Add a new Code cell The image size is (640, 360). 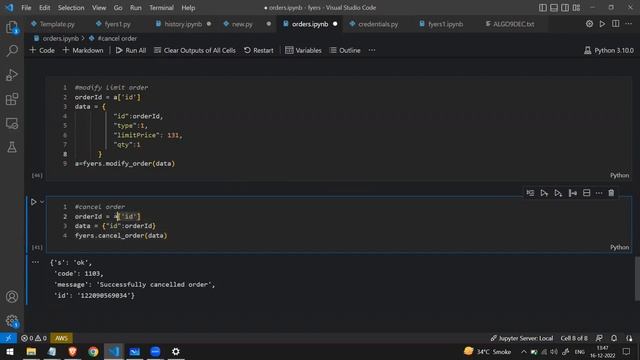pos(42,50)
